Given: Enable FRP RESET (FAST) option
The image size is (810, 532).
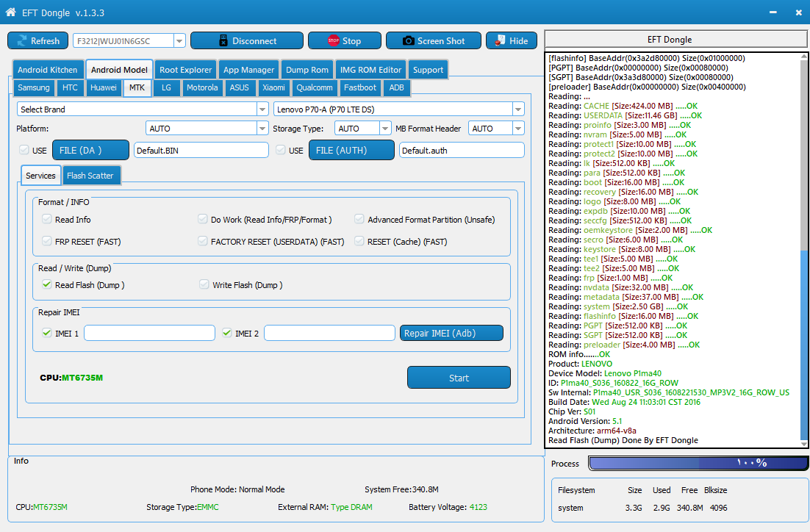Looking at the screenshot, I should pyautogui.click(x=47, y=241).
